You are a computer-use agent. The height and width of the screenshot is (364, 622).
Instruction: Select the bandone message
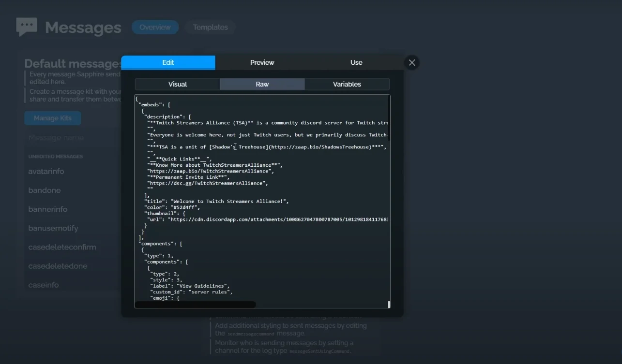point(45,190)
